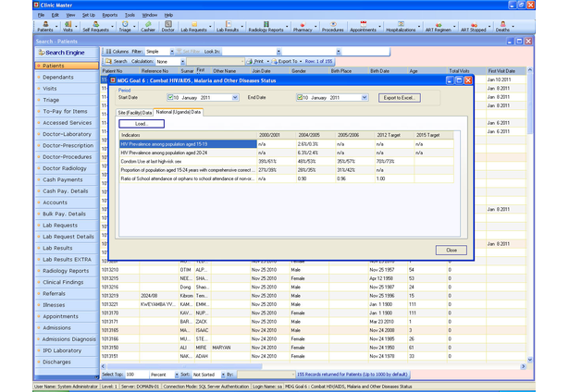Image resolution: width=569 pixels, height=392 pixels.
Task: Click the Search icon in the grid toolbar
Action: 108,61
